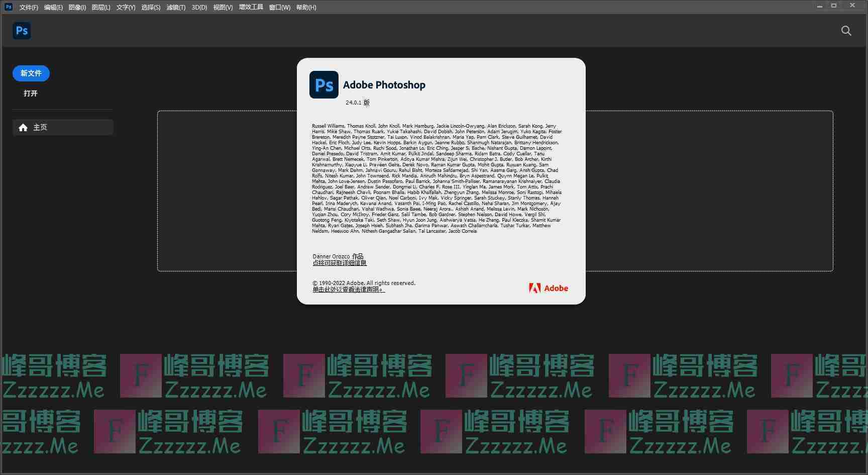Click the Ps logo in the home header
This screenshot has width=868, height=475.
pos(22,31)
